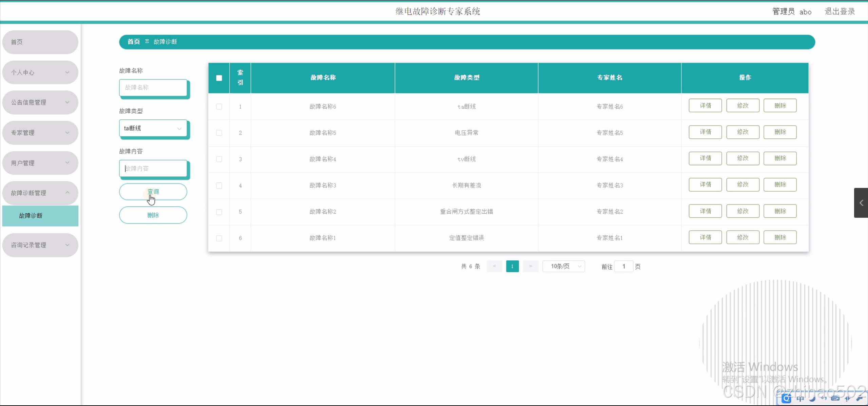This screenshot has height=406, width=868.
Task: Click 详情 for the ta断线 record
Action: pos(705,105)
